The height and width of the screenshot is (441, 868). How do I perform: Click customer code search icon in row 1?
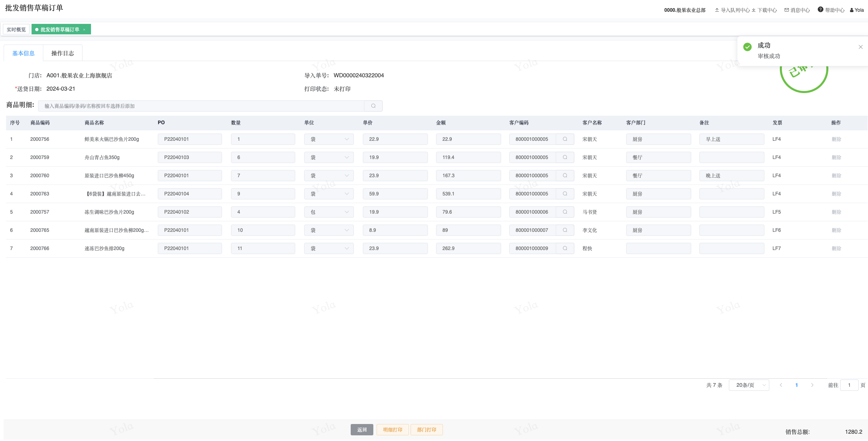coord(565,139)
